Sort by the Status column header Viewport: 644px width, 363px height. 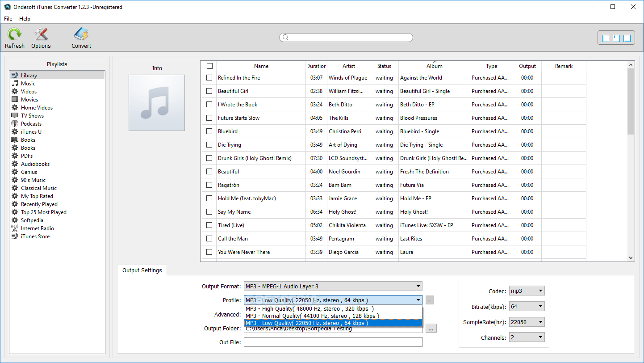coord(384,66)
